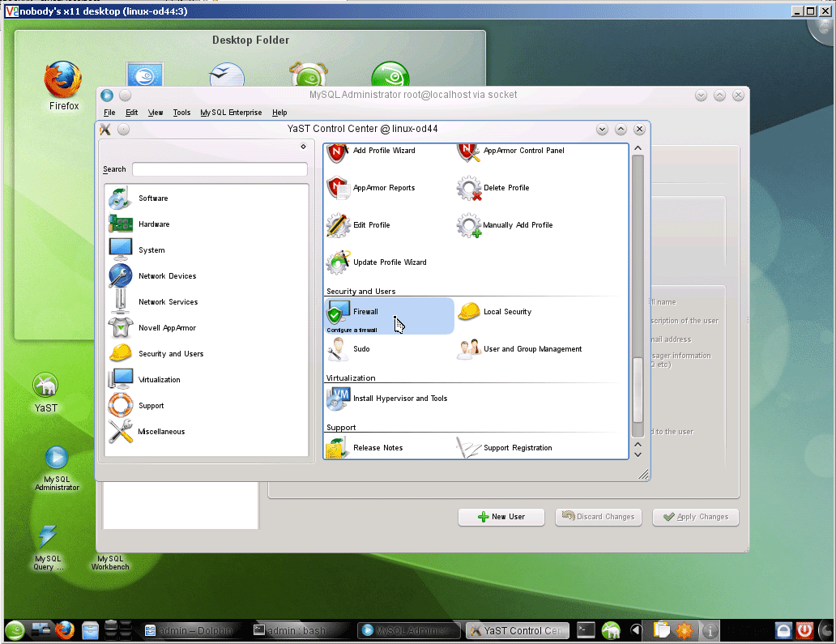Click YaST module list scrollbar up arrow
This screenshot has height=644, width=836.
click(638, 148)
